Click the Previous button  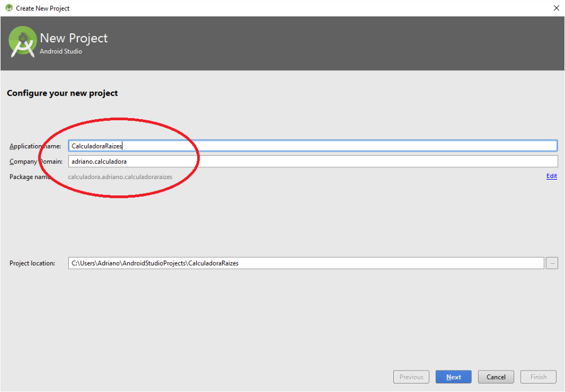coord(411,377)
